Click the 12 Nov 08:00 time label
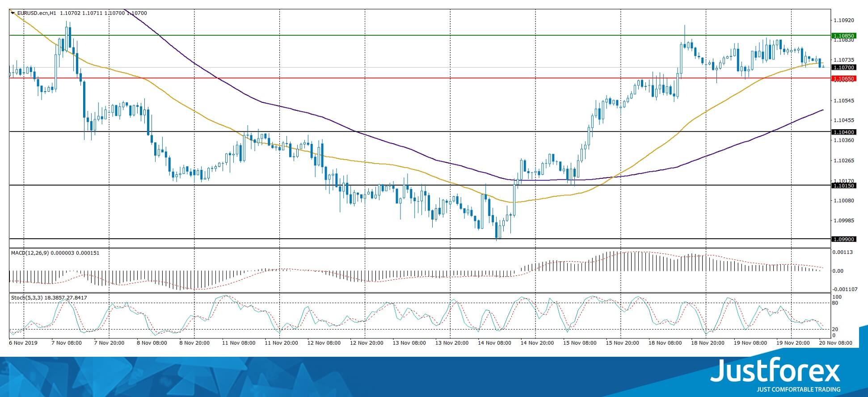This screenshot has width=868, height=397. [324, 343]
